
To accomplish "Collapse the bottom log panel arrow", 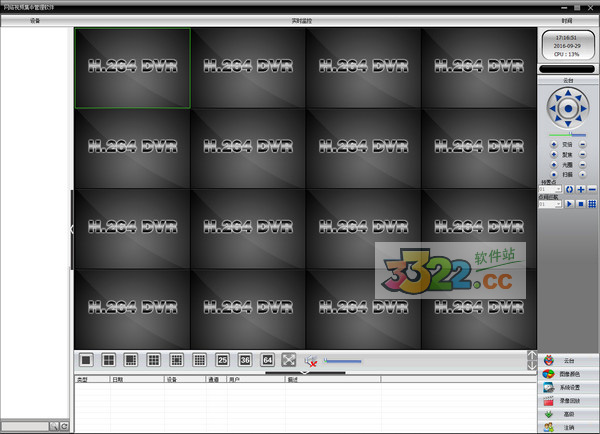I will (305, 372).
